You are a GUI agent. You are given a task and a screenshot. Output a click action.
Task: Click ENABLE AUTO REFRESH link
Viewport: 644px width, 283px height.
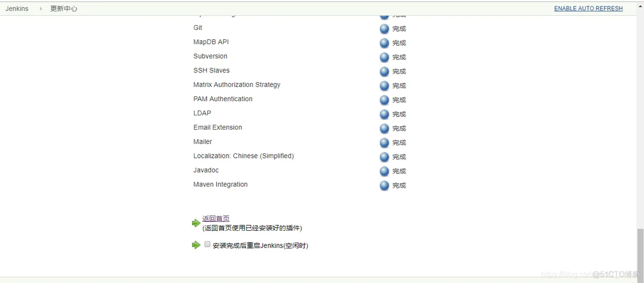pos(588,9)
